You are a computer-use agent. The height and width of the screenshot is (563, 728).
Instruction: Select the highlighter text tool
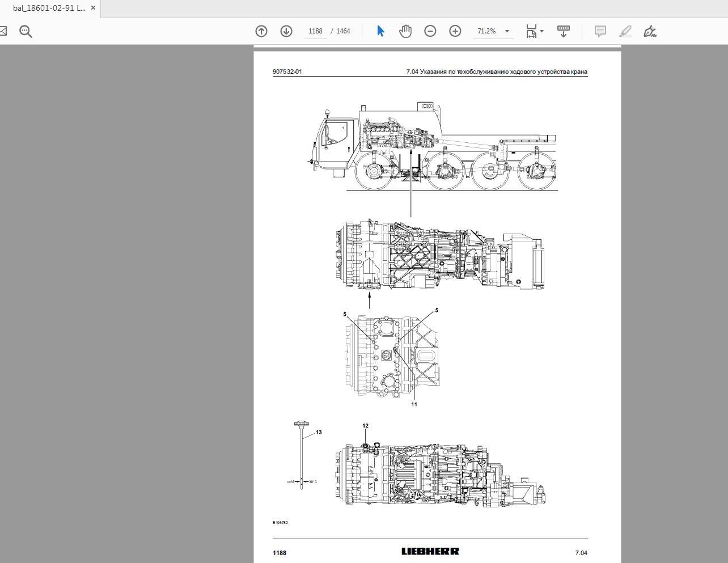pos(625,31)
